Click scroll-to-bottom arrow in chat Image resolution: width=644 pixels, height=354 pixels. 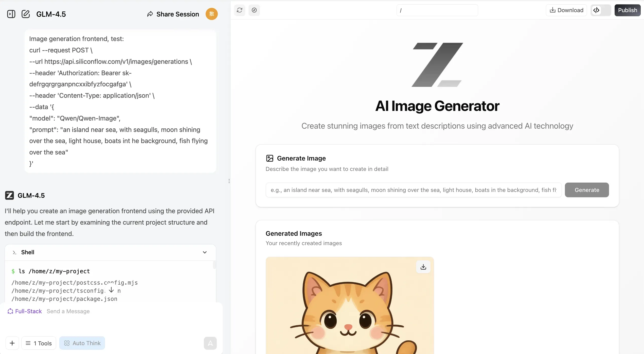point(111,290)
